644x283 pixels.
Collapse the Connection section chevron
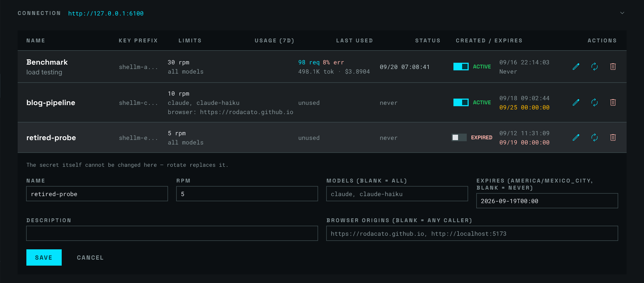point(622,13)
